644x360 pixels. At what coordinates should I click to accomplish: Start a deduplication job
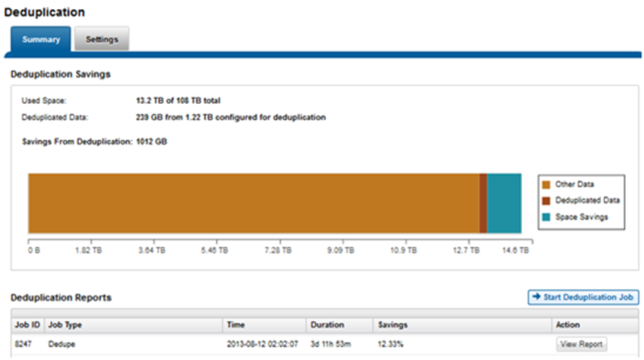[x=583, y=297]
